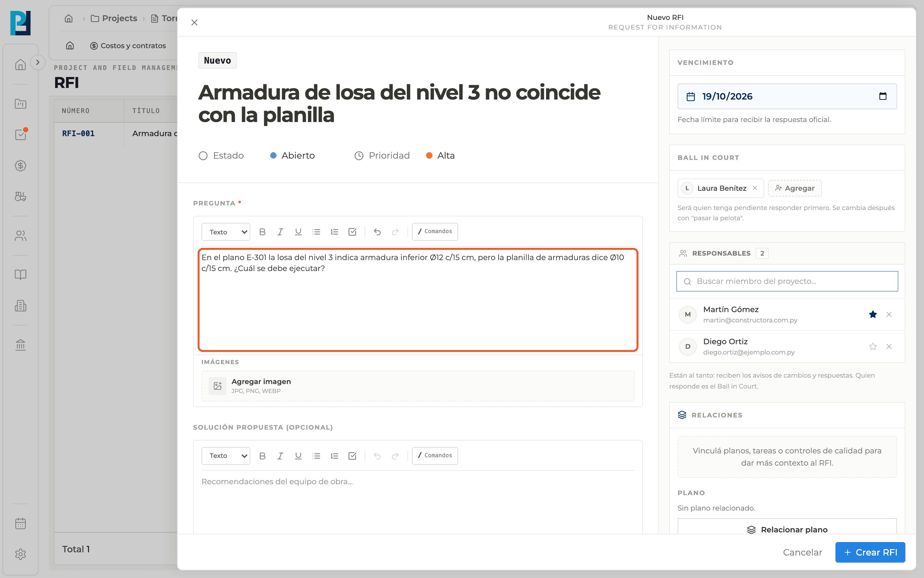The image size is (924, 578).
Task: Click the Vencimiento date field 19/10/2026
Action: [787, 96]
